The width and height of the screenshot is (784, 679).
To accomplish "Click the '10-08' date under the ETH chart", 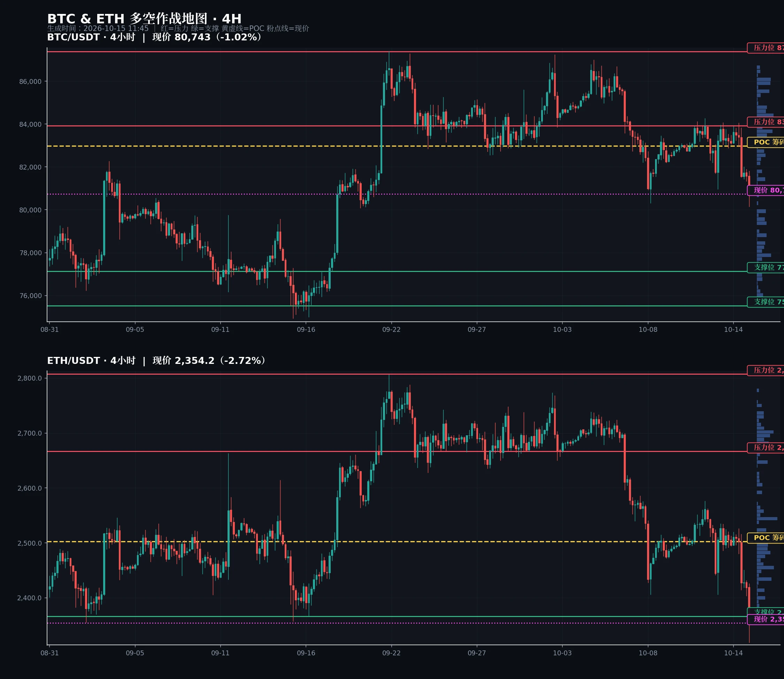I will point(648,653).
